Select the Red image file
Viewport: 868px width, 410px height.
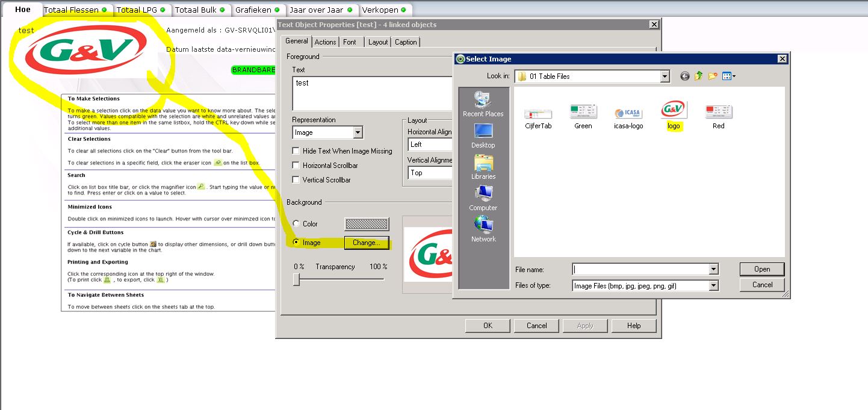click(718, 117)
